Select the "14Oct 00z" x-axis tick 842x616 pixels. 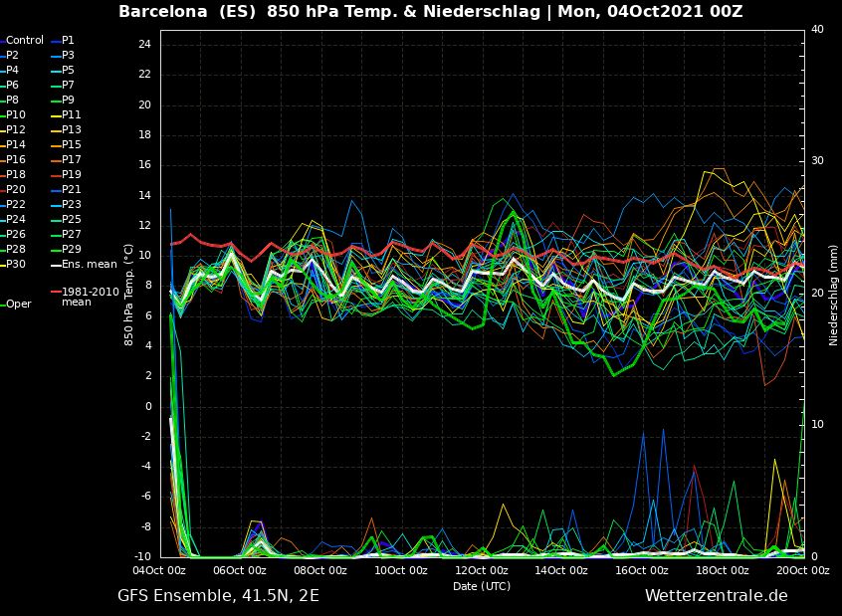(x=561, y=570)
